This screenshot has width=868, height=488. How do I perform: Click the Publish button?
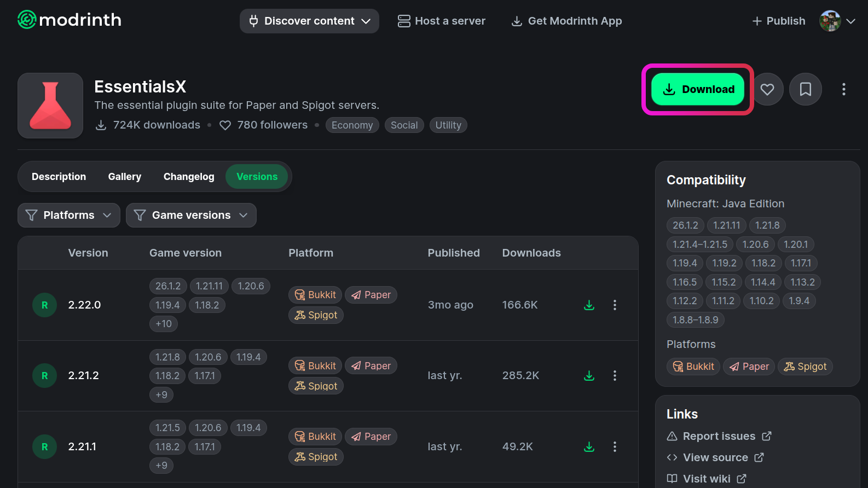(779, 21)
